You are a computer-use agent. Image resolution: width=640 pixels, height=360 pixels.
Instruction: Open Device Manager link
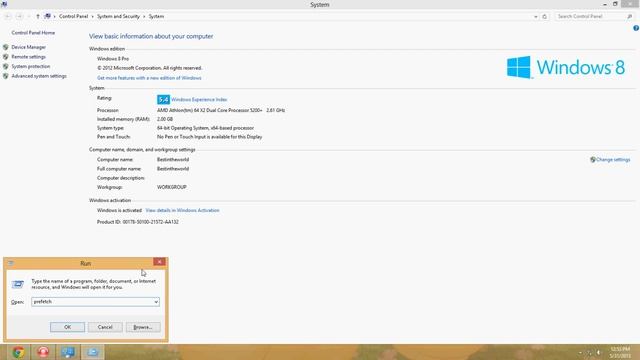coord(29,47)
